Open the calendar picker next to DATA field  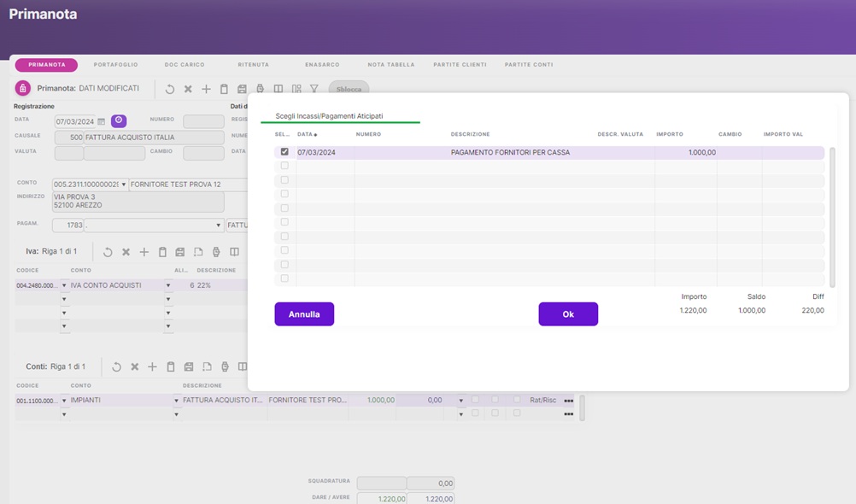coord(101,122)
